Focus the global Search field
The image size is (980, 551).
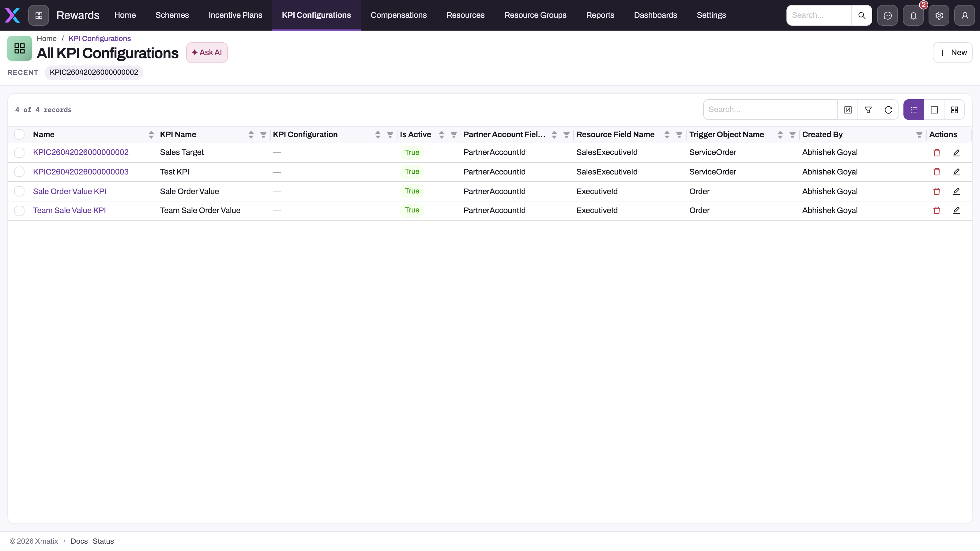pyautogui.click(x=819, y=15)
